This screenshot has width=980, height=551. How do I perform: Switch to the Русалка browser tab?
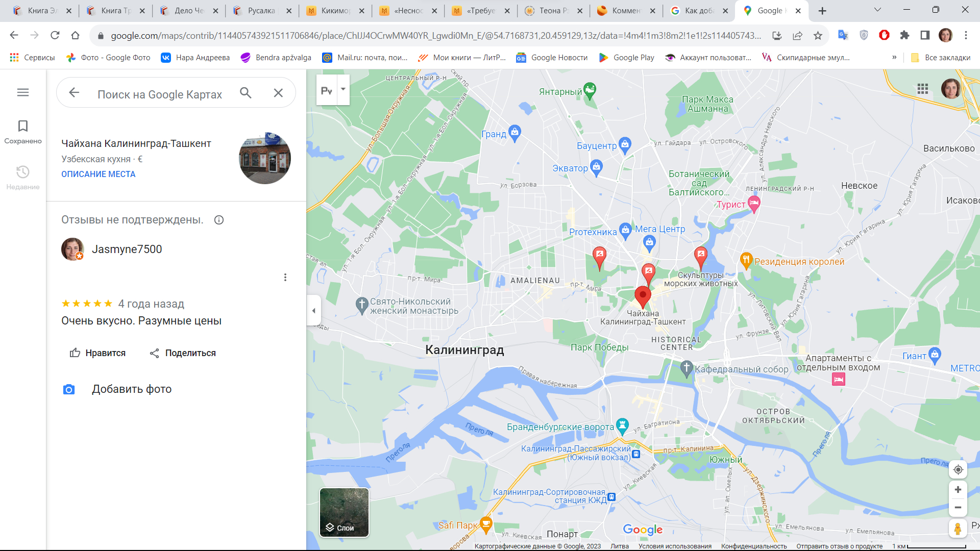pyautogui.click(x=262, y=11)
